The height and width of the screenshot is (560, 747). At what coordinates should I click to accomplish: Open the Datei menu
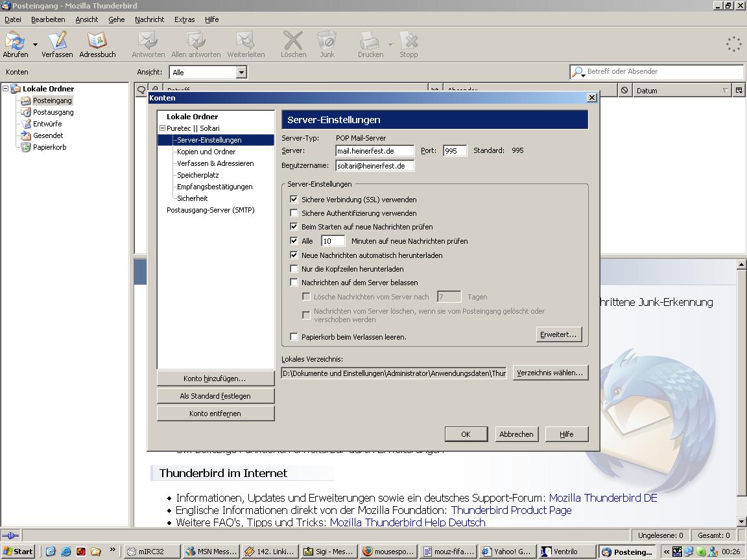pyautogui.click(x=13, y=19)
